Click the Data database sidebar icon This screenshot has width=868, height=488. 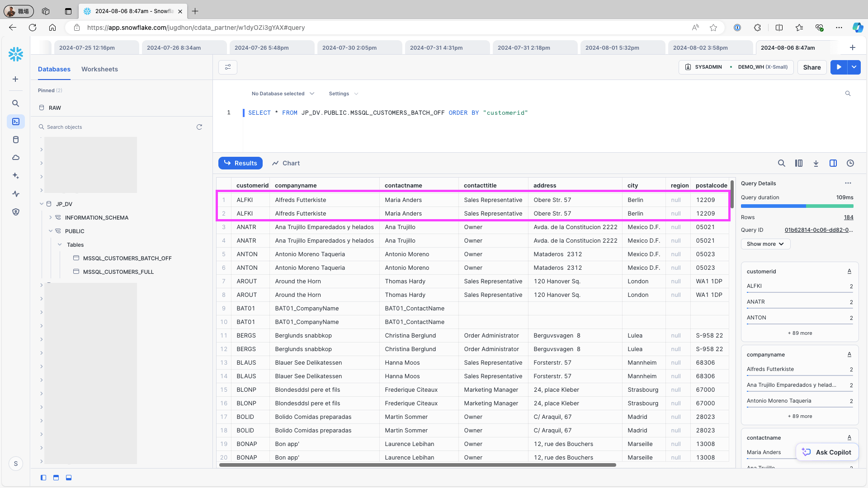(x=16, y=140)
